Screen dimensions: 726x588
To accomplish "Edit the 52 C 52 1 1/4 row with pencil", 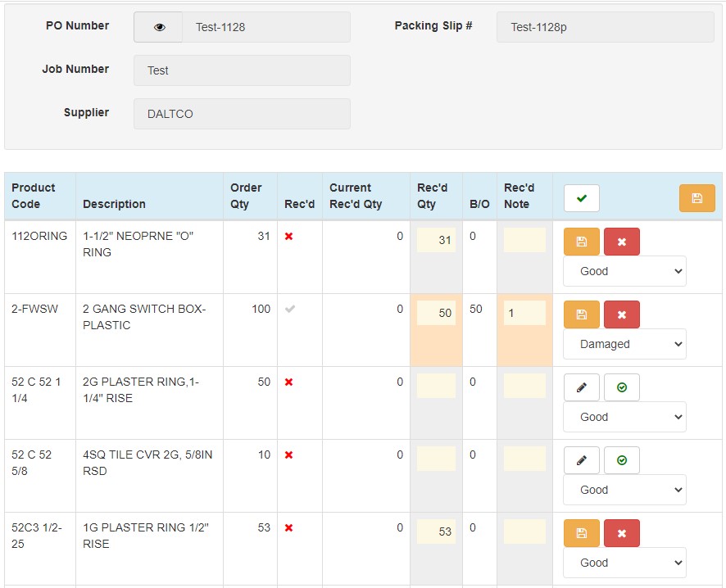I will pos(582,387).
